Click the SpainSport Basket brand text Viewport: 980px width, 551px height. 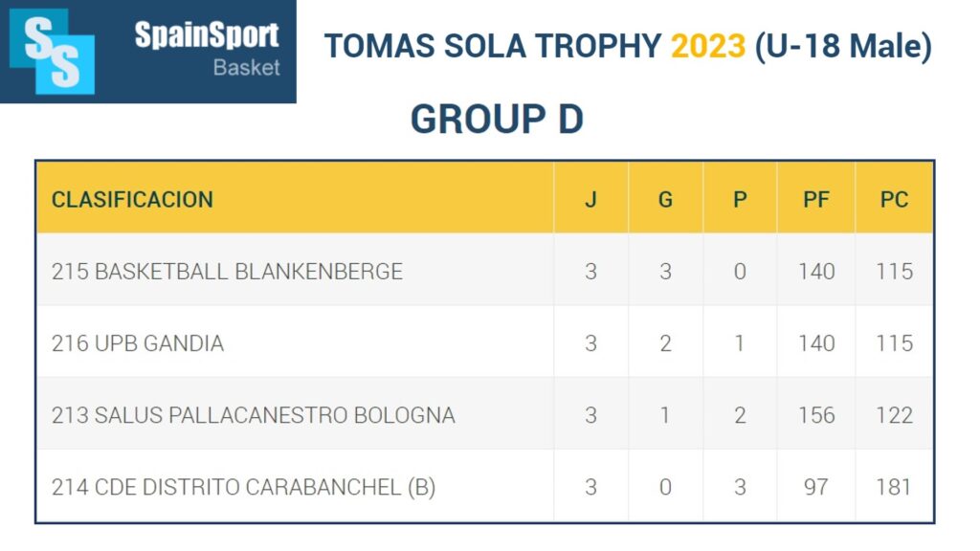(207, 49)
